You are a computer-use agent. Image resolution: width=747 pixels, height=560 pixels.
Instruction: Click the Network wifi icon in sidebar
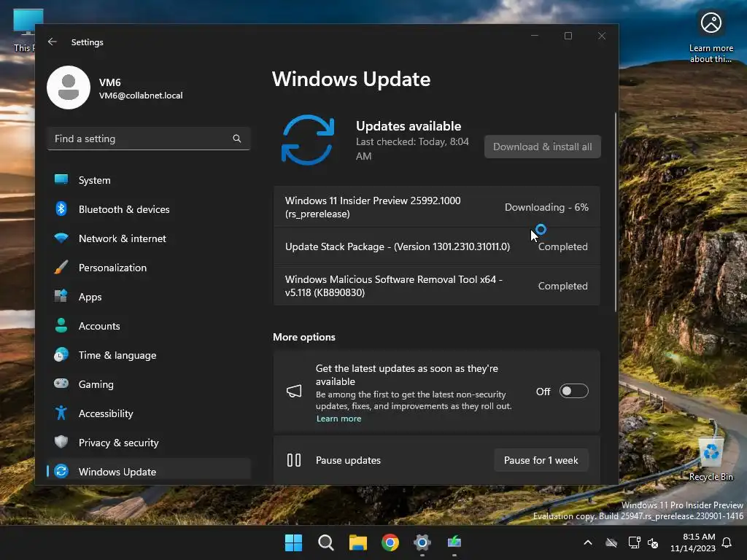coord(61,238)
